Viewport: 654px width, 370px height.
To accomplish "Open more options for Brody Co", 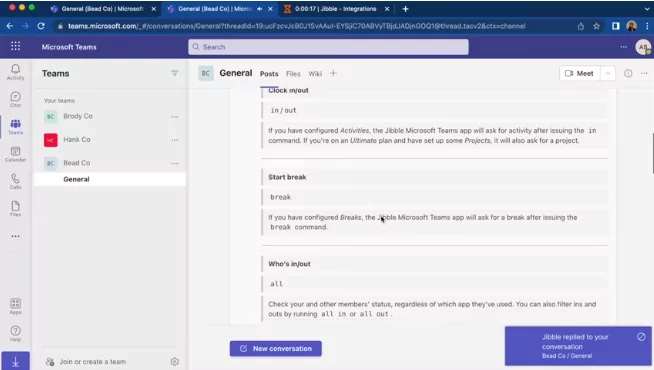I will click(x=175, y=117).
